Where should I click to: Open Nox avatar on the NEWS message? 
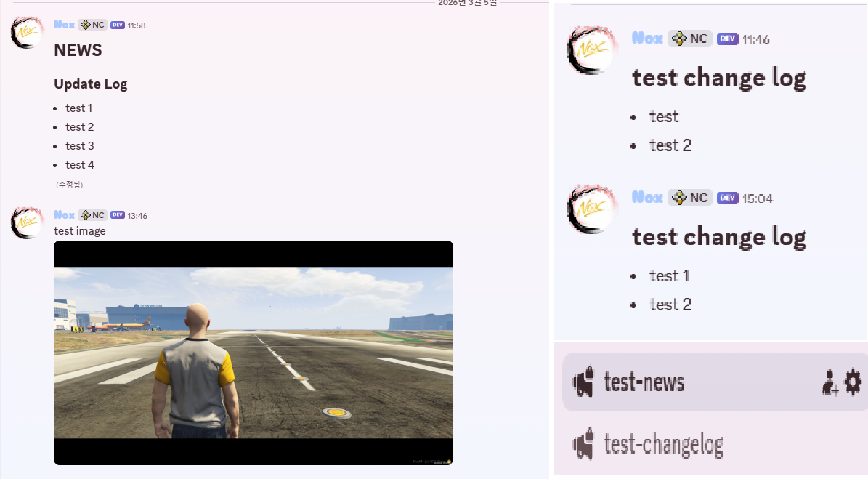click(27, 33)
